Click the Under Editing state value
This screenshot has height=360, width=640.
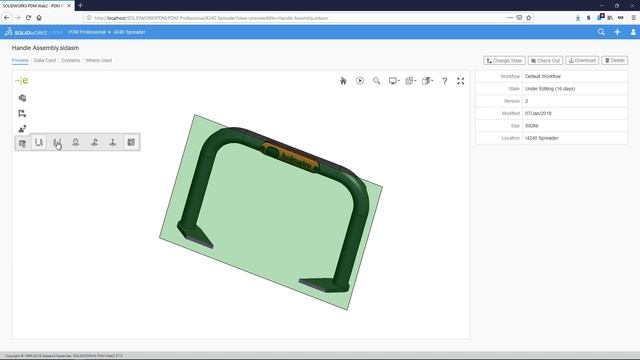click(550, 89)
